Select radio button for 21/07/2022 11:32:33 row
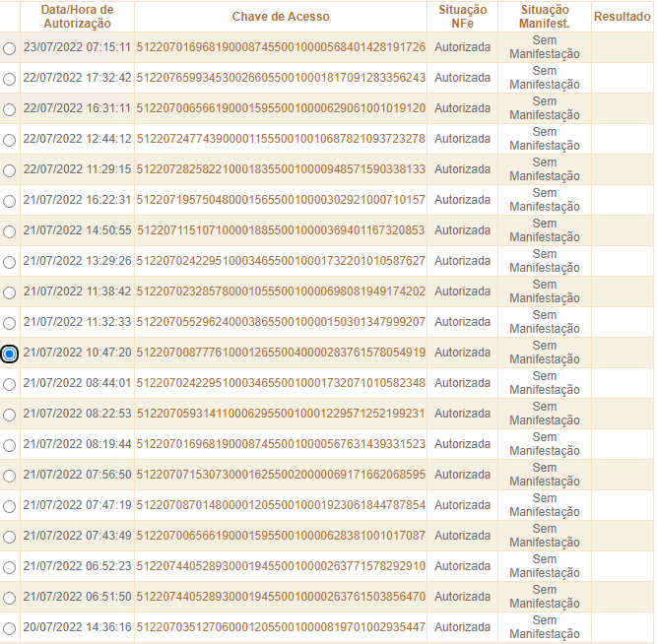Viewport: 657px width, 644px height. tap(9, 323)
